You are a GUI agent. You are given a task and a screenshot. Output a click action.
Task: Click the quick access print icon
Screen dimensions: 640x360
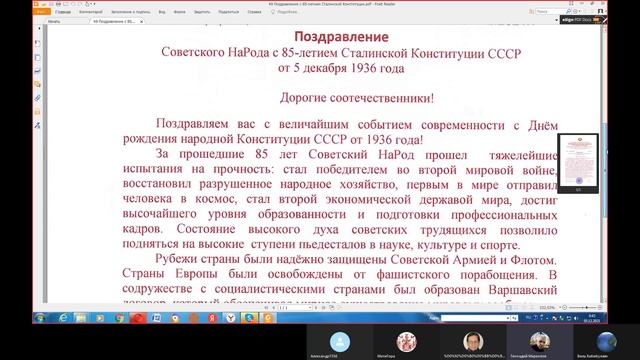click(59, 4)
